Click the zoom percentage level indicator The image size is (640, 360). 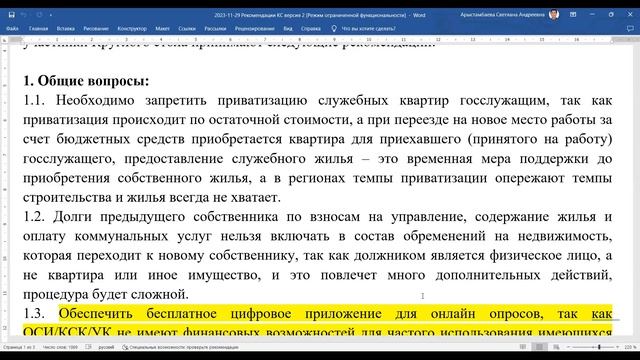[x=630, y=347]
